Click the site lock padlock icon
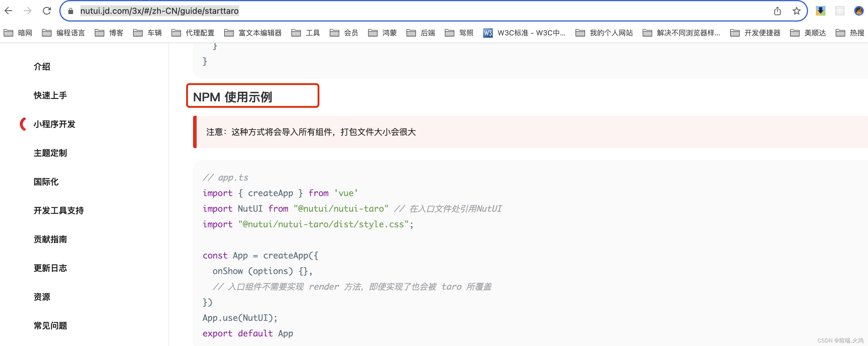The width and height of the screenshot is (868, 346). (x=70, y=11)
